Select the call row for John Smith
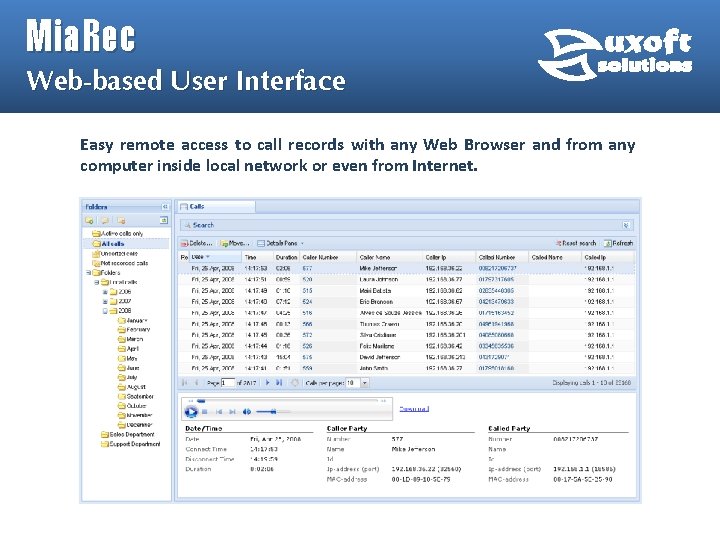 click(407, 368)
